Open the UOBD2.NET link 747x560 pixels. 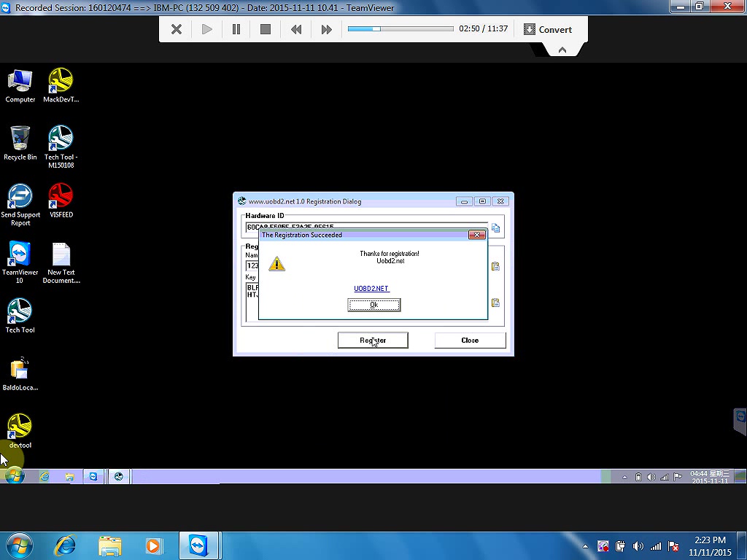tap(371, 289)
